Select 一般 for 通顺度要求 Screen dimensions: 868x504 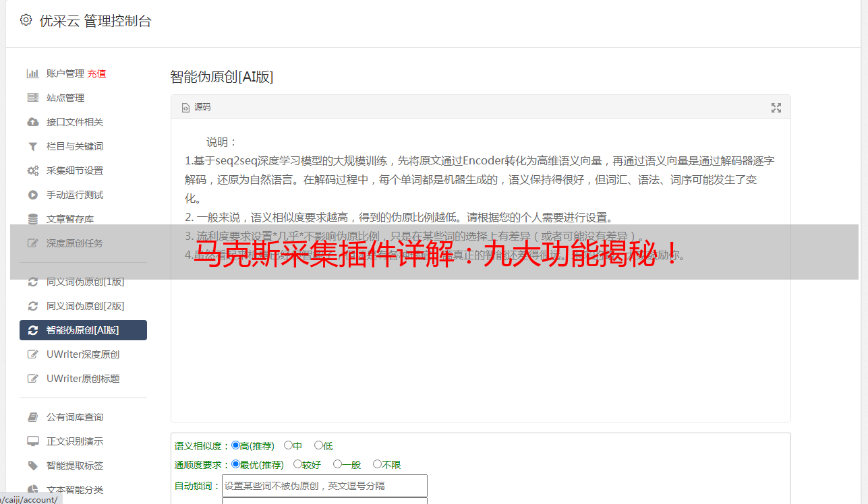point(337,464)
